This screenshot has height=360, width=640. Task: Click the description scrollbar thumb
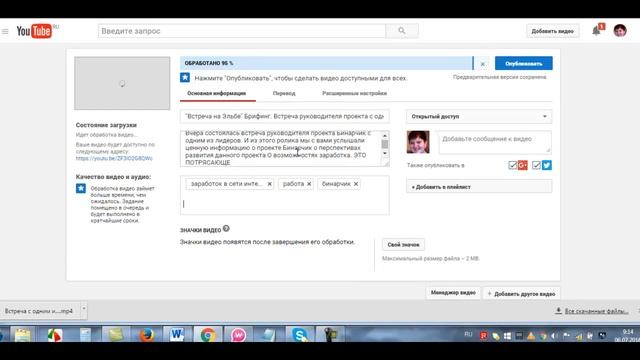point(384,144)
